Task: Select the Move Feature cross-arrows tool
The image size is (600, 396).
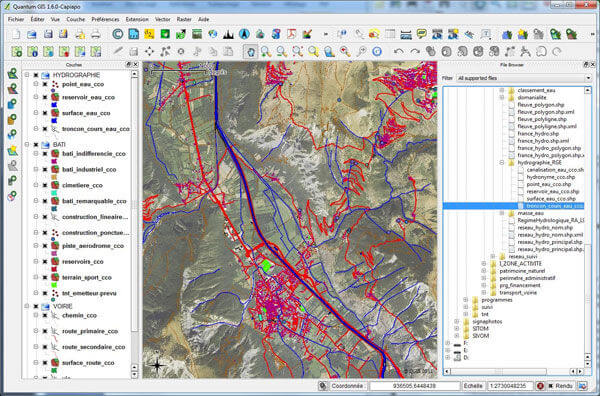Action: 149,51
